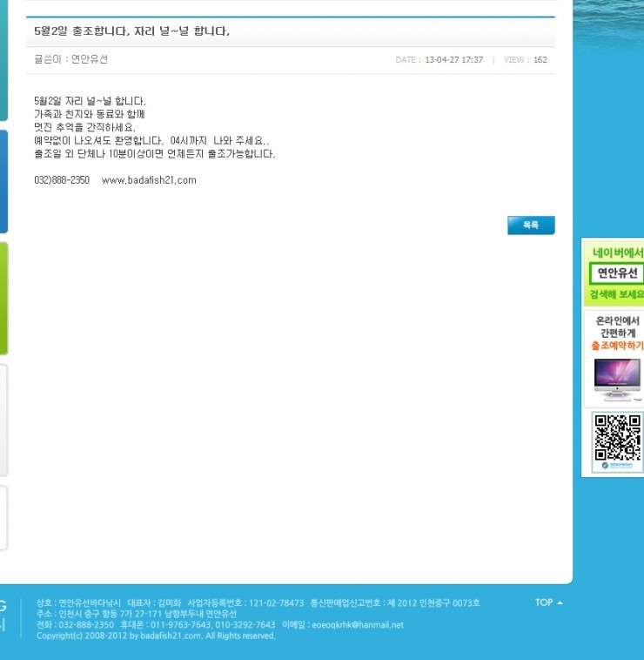Click the upper white box on left edge
Screen dimensions: 644x660
pos(3,420)
